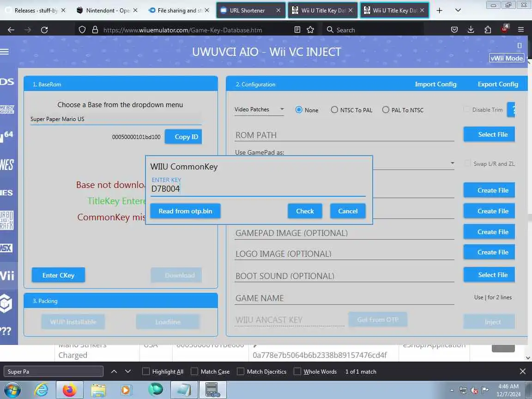Select the DS console in sidebar
Viewport: 532px width, 399px height.
(7, 82)
